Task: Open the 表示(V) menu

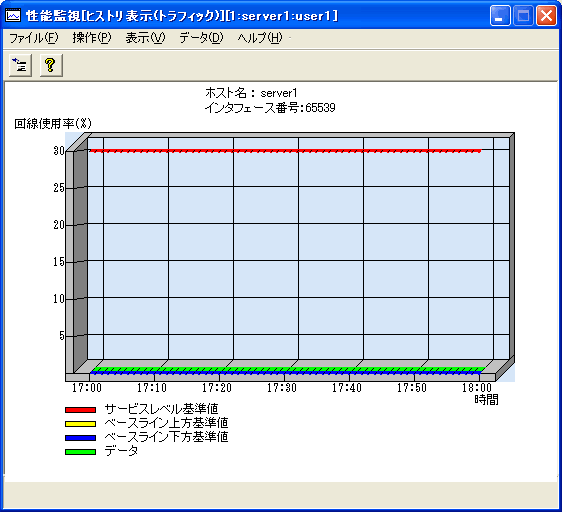Action: 145,38
